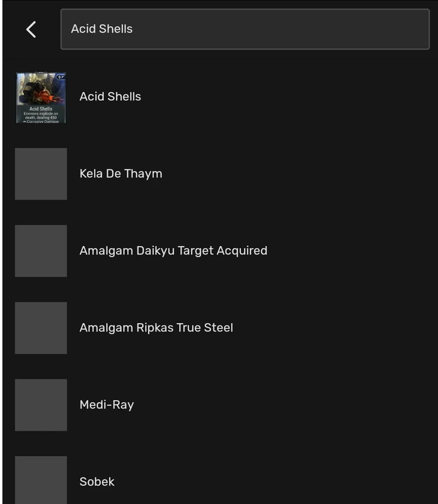Image resolution: width=438 pixels, height=504 pixels.
Task: Click the Amalgam Daikyu Target Acquired thumbnail
Action: pos(41,251)
